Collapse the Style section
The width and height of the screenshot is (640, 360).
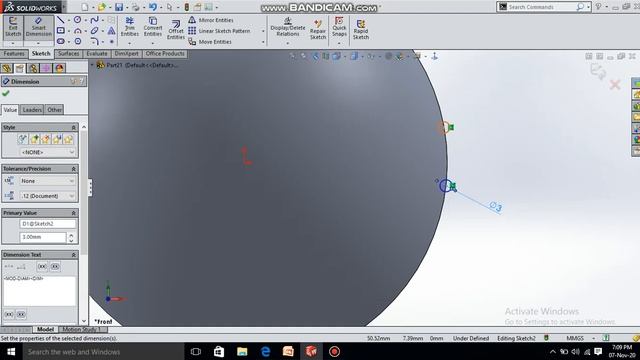(x=74, y=128)
